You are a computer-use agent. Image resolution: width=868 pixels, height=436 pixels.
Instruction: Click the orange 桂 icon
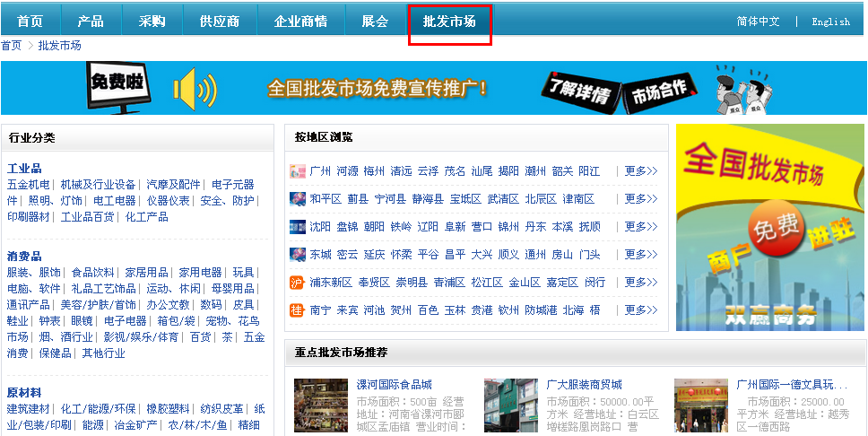tap(298, 310)
